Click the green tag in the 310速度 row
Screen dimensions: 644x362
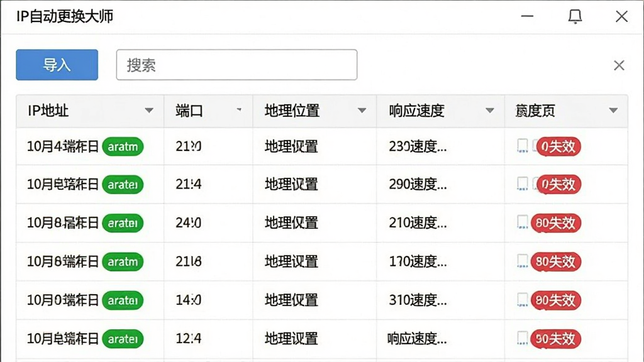pos(123,300)
